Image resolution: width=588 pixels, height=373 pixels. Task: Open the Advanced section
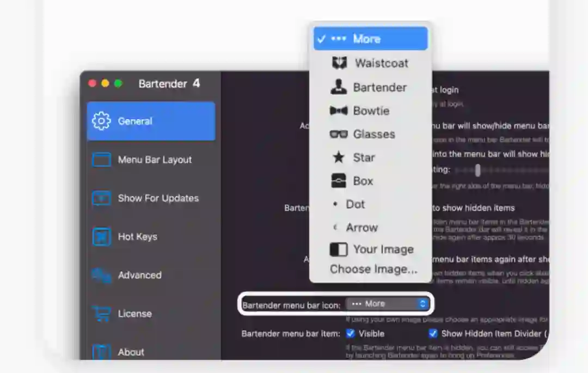click(151, 276)
